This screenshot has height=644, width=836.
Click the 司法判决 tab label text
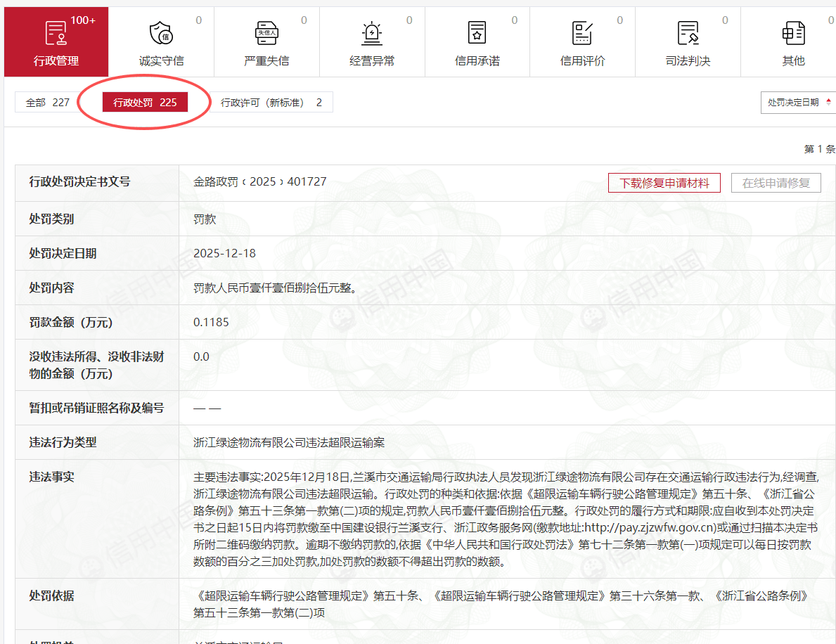(x=688, y=61)
